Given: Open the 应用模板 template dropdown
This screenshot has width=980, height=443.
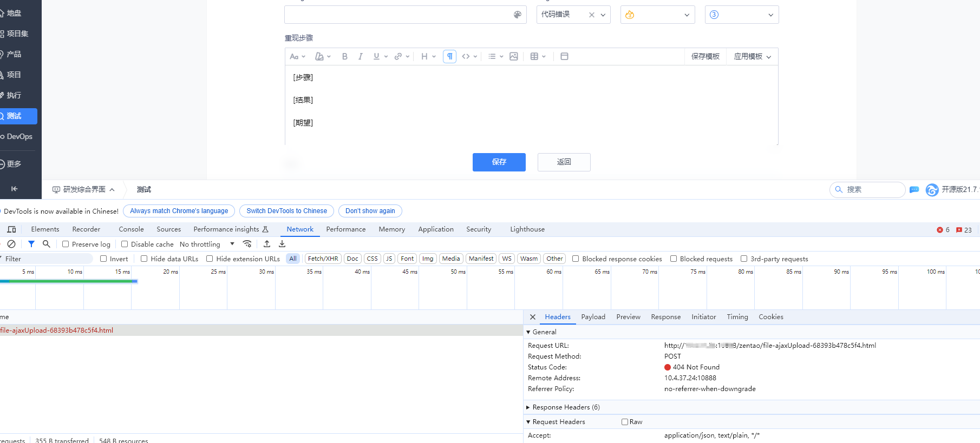Looking at the screenshot, I should pos(752,56).
